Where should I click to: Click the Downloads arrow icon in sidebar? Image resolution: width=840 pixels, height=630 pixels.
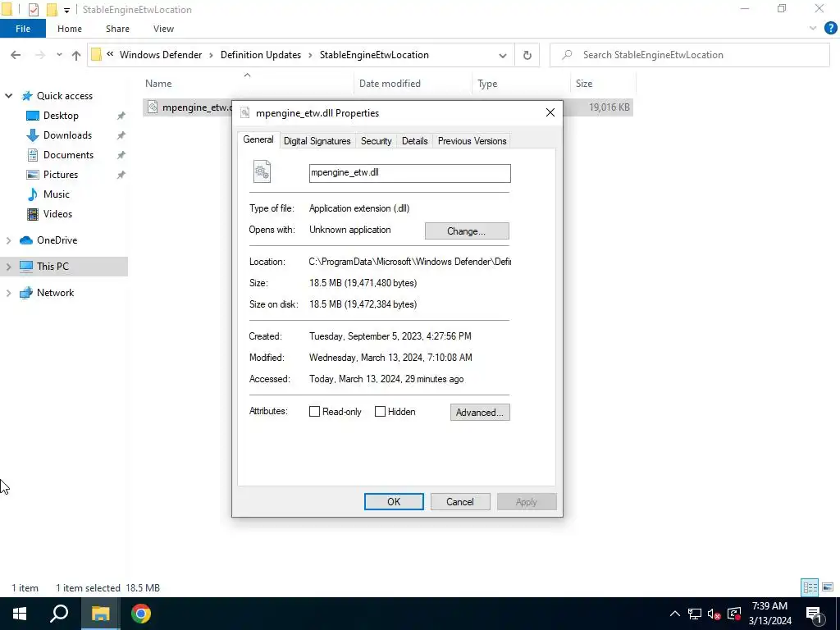click(x=33, y=135)
